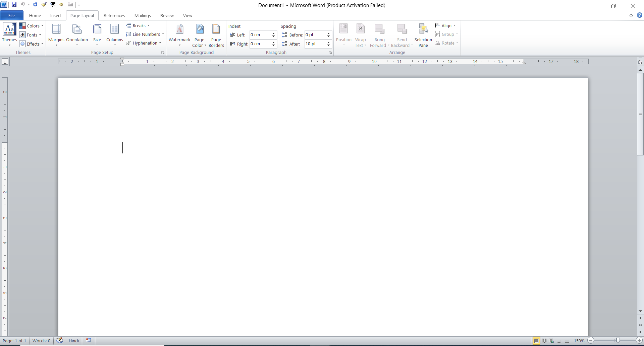Open the Selection Pane
Screen dimensions: 644x346
coord(423,34)
